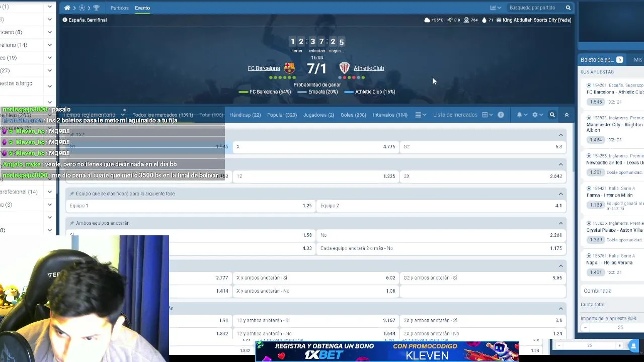Viewport: 644px width, 362px height.
Task: Click the markets info icon
Action: click(501, 115)
